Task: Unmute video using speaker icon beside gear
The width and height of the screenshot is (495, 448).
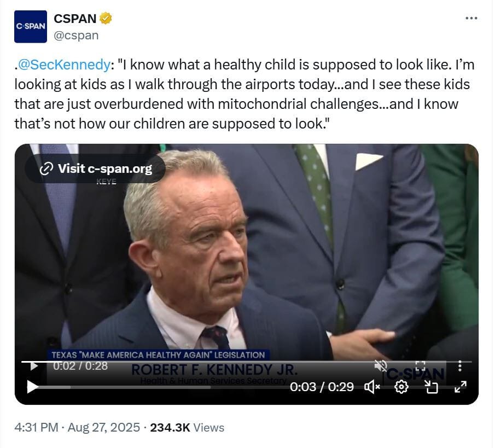Action: click(x=372, y=387)
